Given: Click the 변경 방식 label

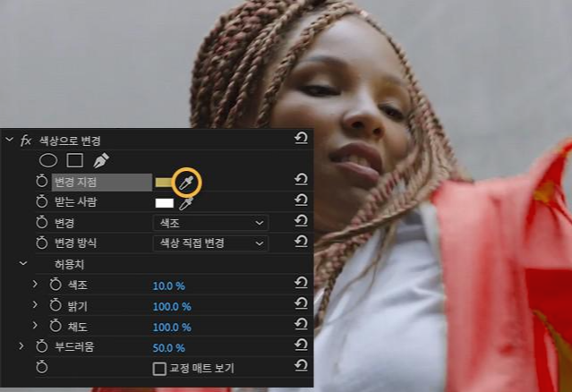Looking at the screenshot, I should pyautogui.click(x=75, y=243).
